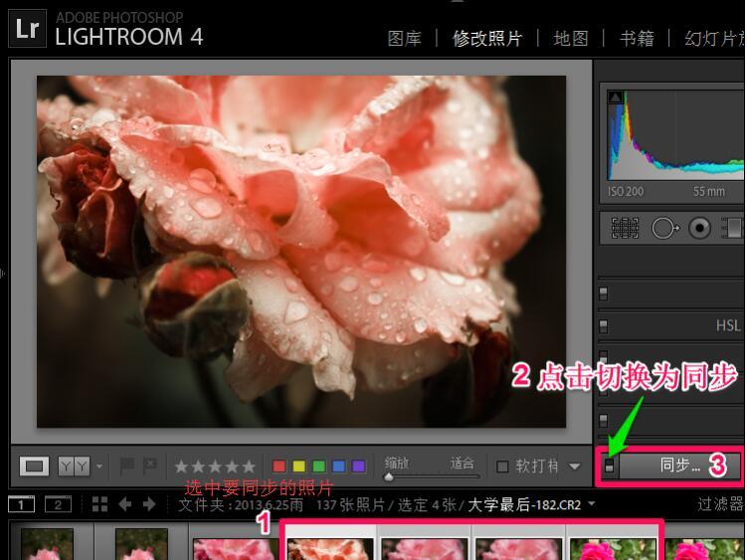The image size is (747, 560).
Task: Toggle the HSL panel on/off switch
Action: [x=603, y=326]
